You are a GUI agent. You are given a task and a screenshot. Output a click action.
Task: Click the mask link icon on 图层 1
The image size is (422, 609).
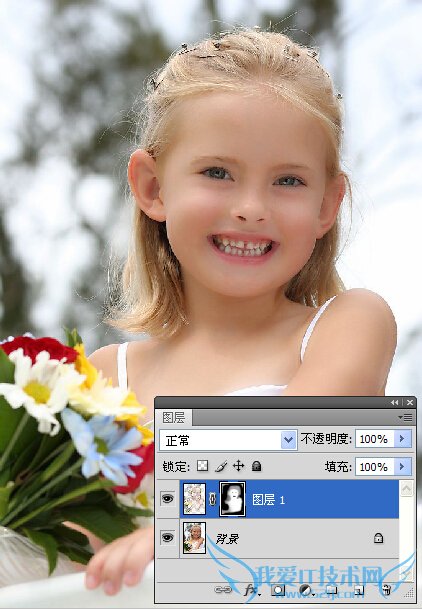click(212, 499)
